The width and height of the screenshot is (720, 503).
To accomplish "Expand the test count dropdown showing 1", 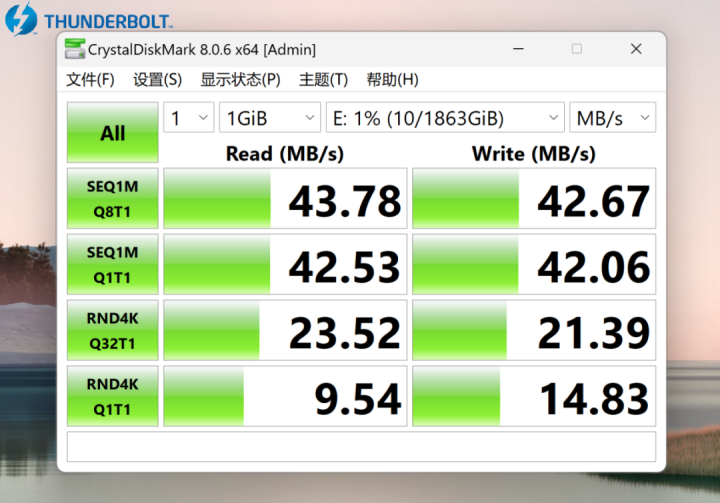I will (189, 118).
